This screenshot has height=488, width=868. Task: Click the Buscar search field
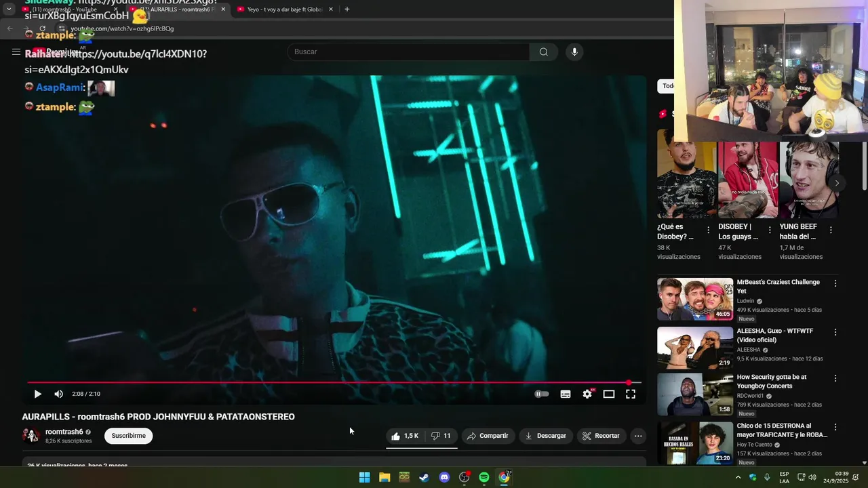coord(408,52)
